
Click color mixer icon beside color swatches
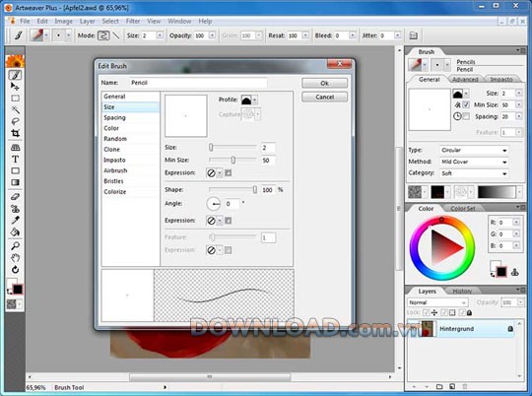(514, 272)
